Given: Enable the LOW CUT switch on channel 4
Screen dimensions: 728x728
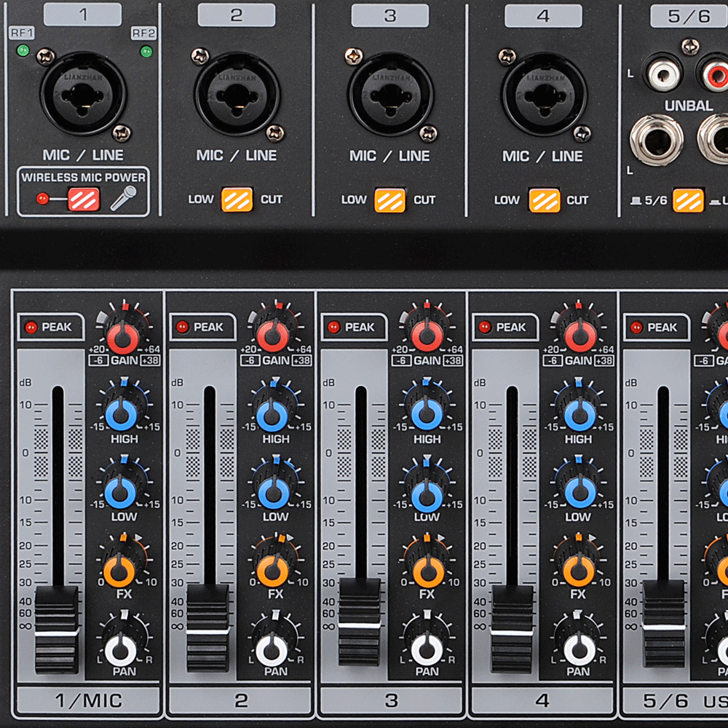Looking at the screenshot, I should (x=544, y=201).
